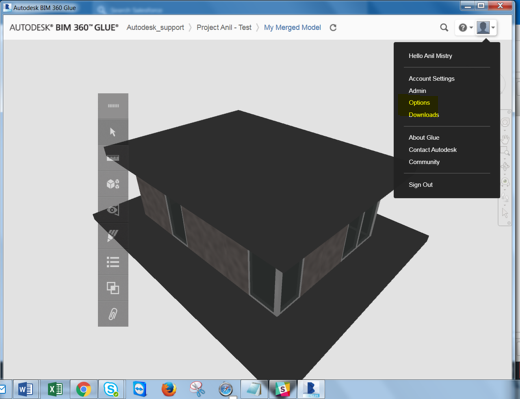Go to Autodesk_support breadcrumb

click(155, 27)
